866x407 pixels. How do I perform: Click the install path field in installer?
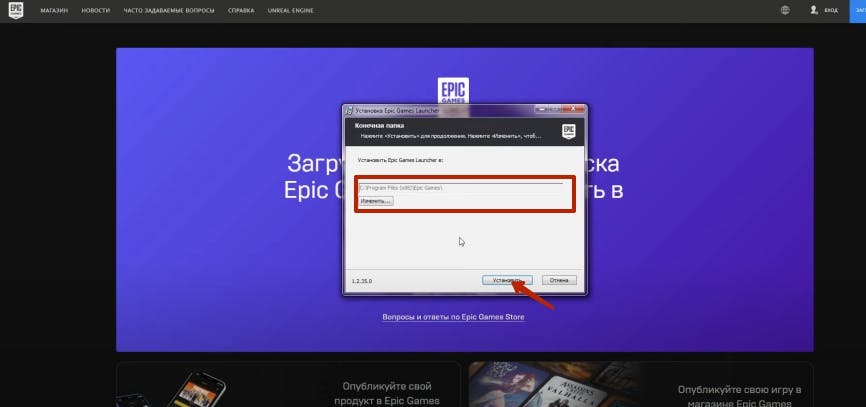(461, 188)
